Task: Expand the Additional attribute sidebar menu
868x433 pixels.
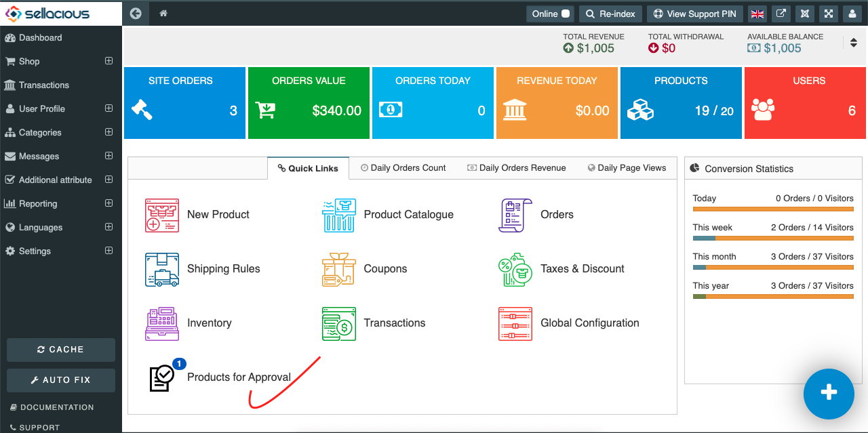Action: point(108,180)
